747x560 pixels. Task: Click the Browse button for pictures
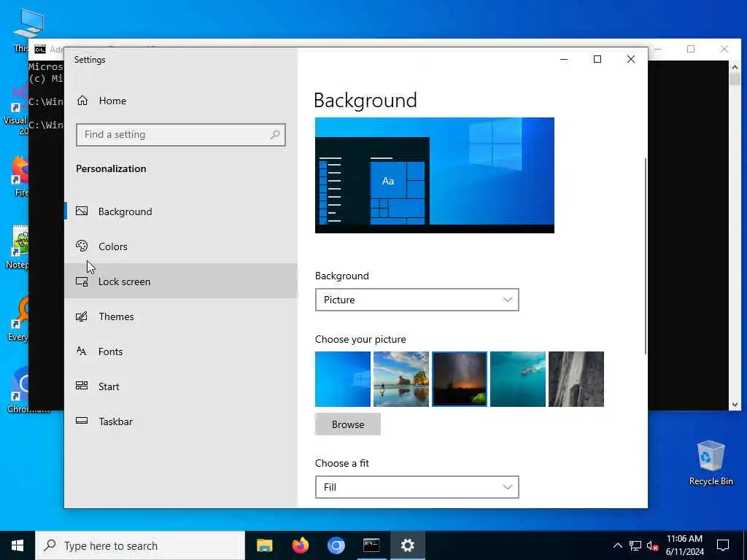348,424
